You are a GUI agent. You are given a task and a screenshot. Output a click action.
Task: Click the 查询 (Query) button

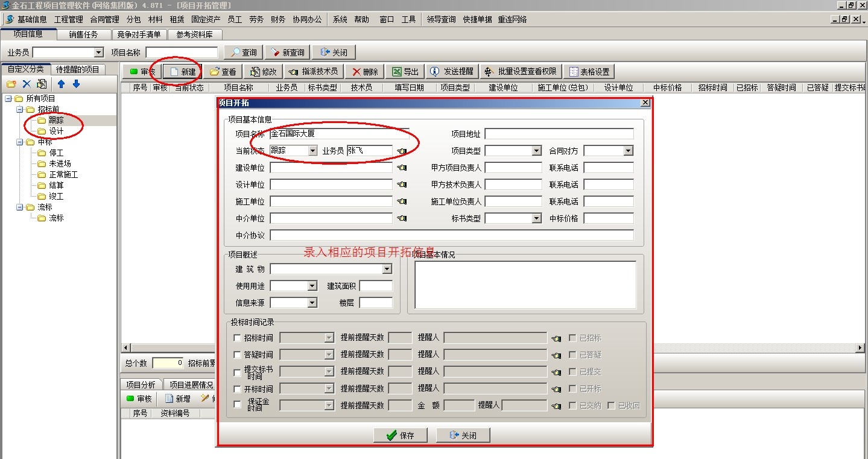[244, 52]
